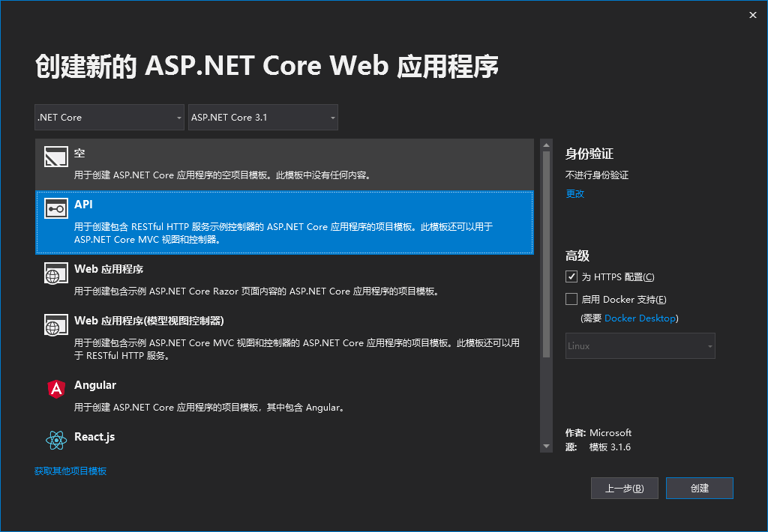Enable 为 HTTPS 配置 checkbox

[x=571, y=276]
